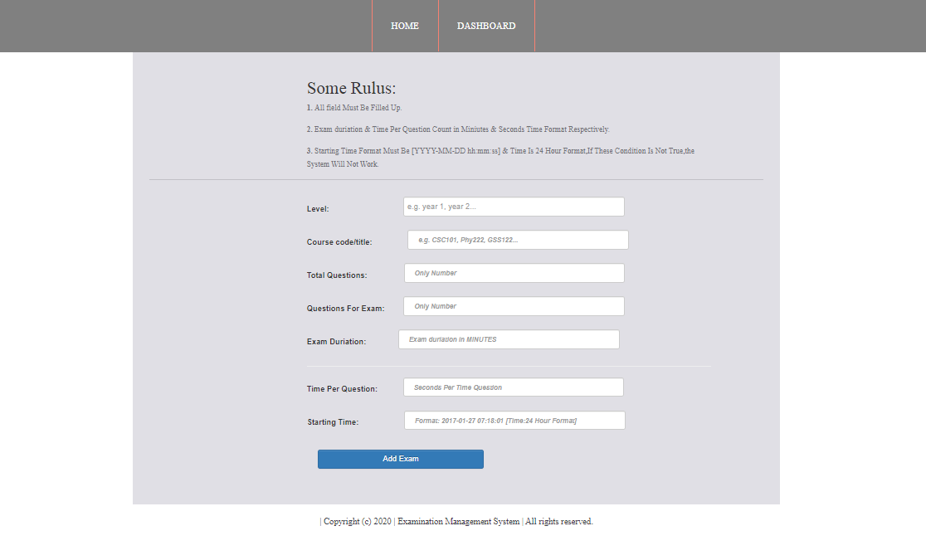Click the "Exam Duration:" label text
The width and height of the screenshot is (926, 560).
pos(336,342)
